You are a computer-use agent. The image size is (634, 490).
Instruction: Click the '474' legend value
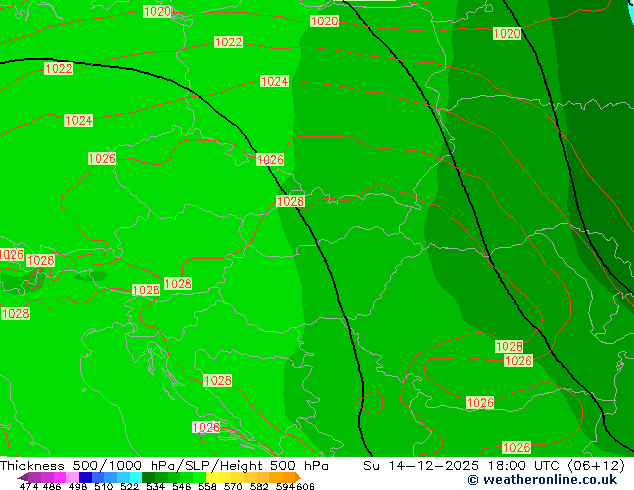point(29,486)
